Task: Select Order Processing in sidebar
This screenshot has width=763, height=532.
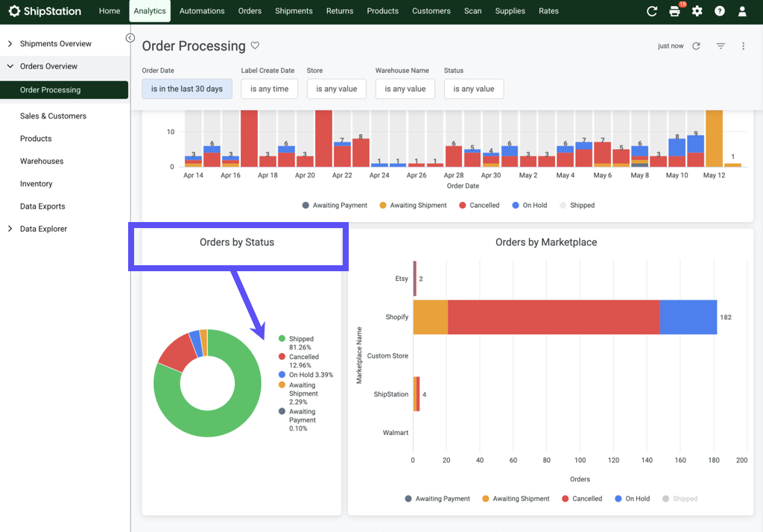Action: [x=64, y=90]
